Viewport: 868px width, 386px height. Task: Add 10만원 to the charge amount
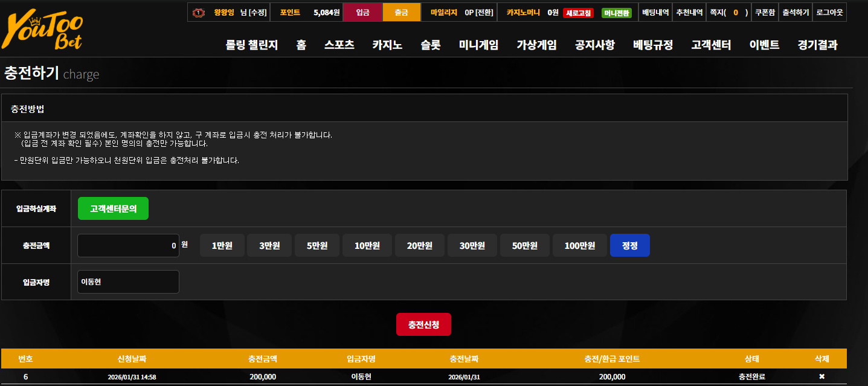[367, 245]
